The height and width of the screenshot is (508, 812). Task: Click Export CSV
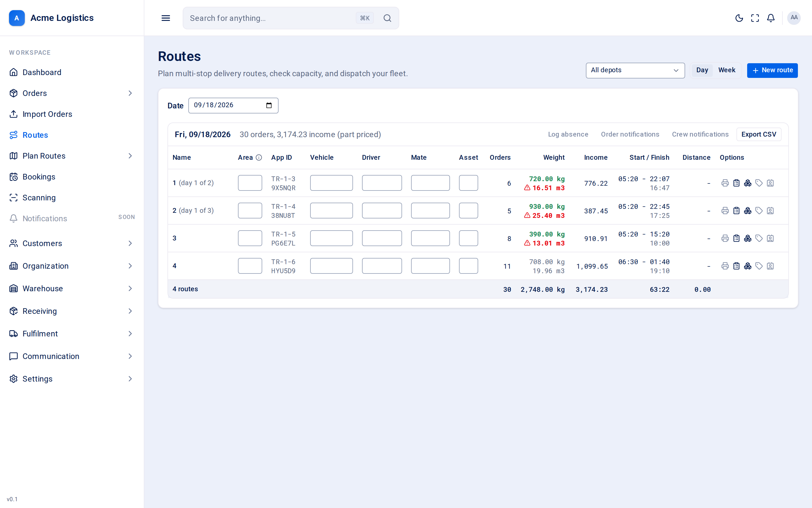[x=759, y=134]
